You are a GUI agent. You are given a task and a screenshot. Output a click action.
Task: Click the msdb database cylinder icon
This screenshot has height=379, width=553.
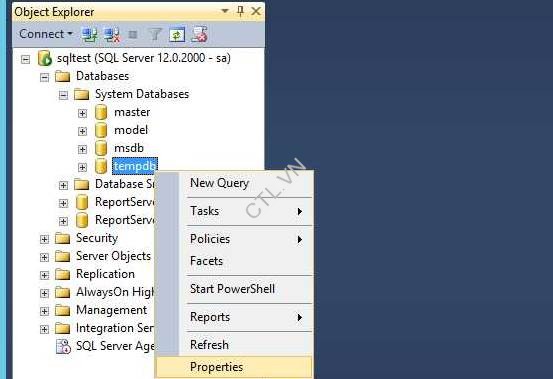101,148
